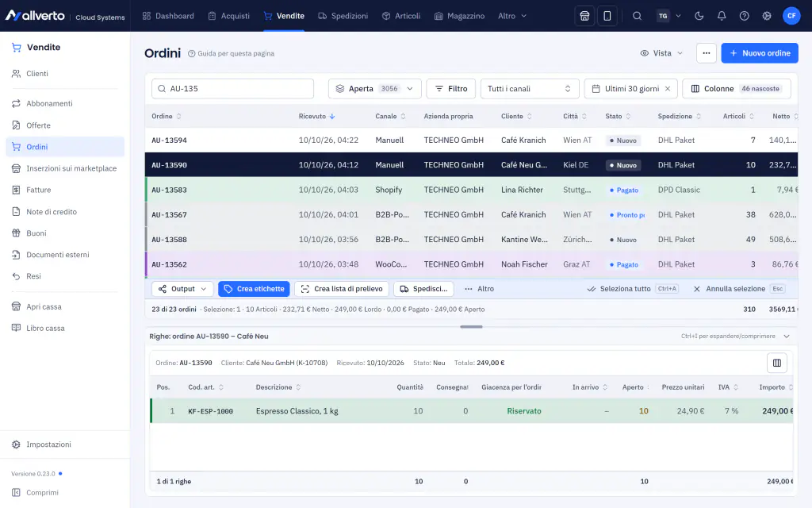Viewport: 812px width, 508px height.
Task: Open the POS store icon in top bar
Action: point(584,16)
